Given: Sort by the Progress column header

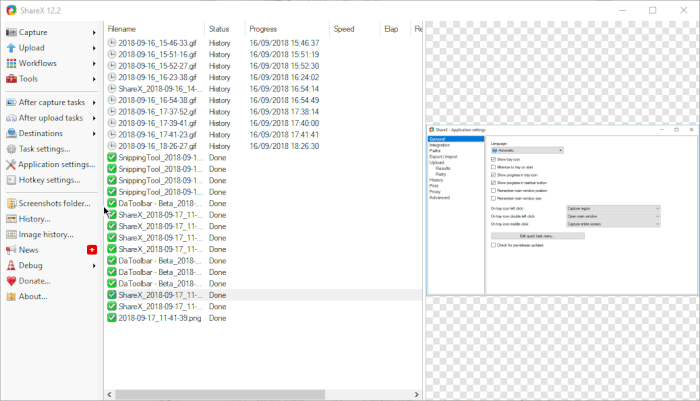Looking at the screenshot, I should click(287, 29).
